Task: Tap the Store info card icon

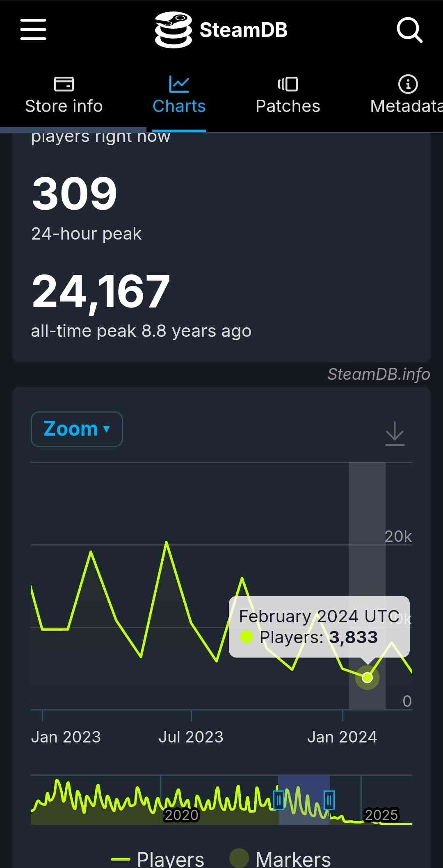Action: pos(64,84)
